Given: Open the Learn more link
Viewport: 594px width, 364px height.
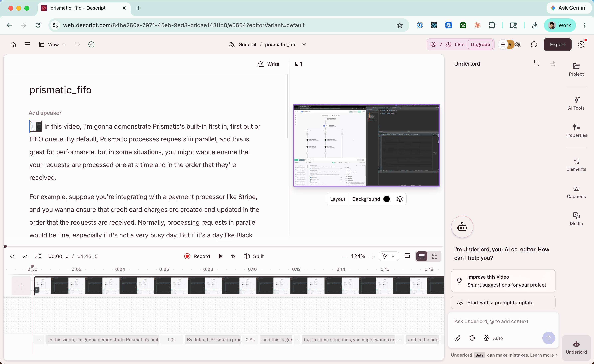Looking at the screenshot, I should (543, 355).
